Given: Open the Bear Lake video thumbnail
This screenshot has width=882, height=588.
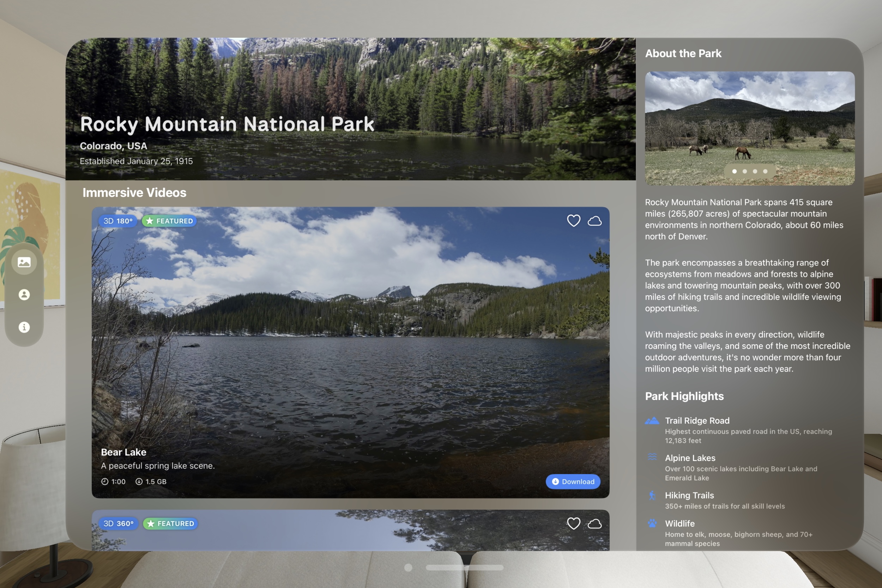Looking at the screenshot, I should (x=350, y=352).
